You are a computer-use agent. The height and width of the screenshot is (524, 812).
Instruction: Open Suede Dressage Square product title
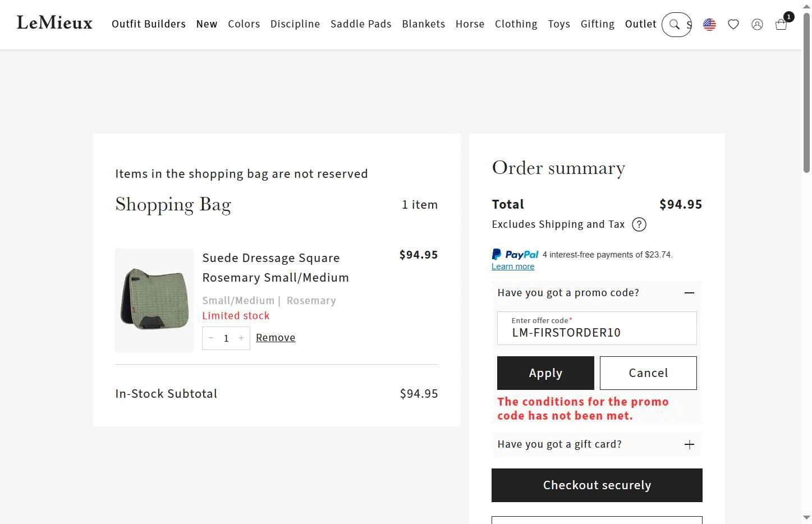pos(276,268)
